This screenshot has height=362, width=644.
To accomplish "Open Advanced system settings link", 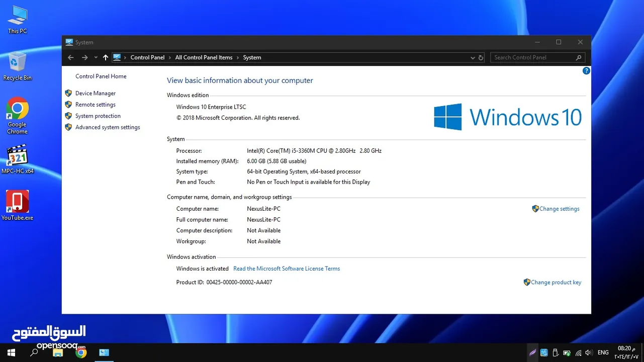I will (x=108, y=127).
